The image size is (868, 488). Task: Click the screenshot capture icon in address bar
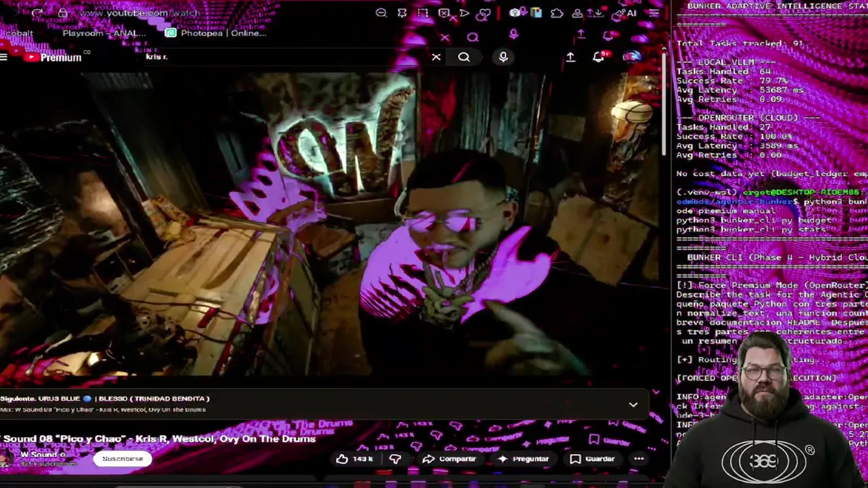click(x=422, y=13)
